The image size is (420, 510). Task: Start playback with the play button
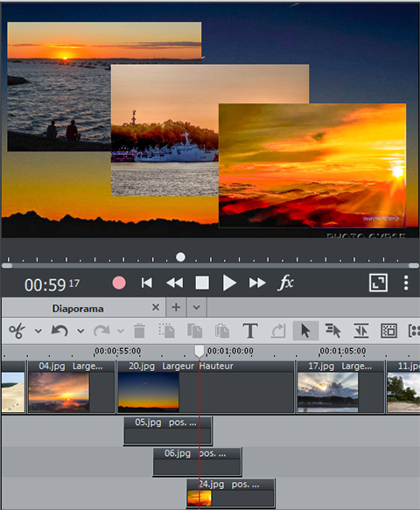point(229,283)
